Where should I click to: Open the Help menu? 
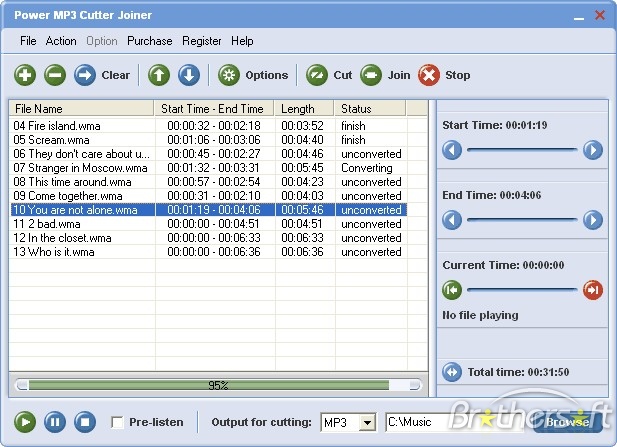(x=242, y=41)
